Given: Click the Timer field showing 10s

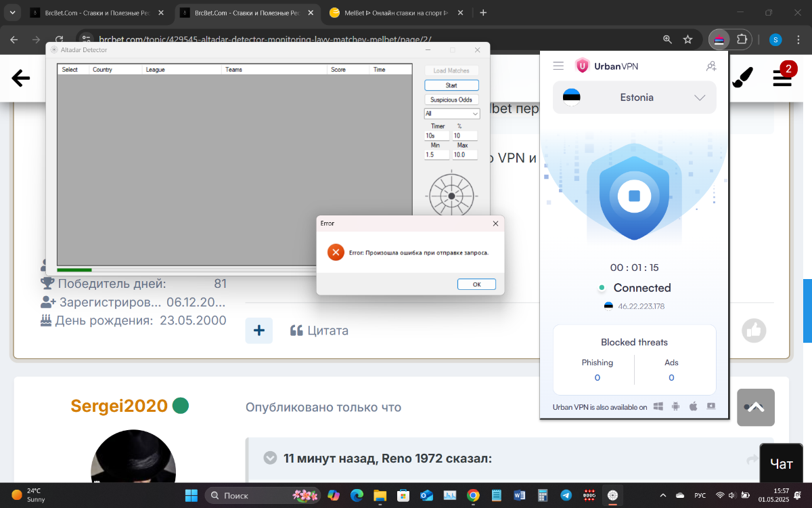Looking at the screenshot, I should [x=437, y=135].
